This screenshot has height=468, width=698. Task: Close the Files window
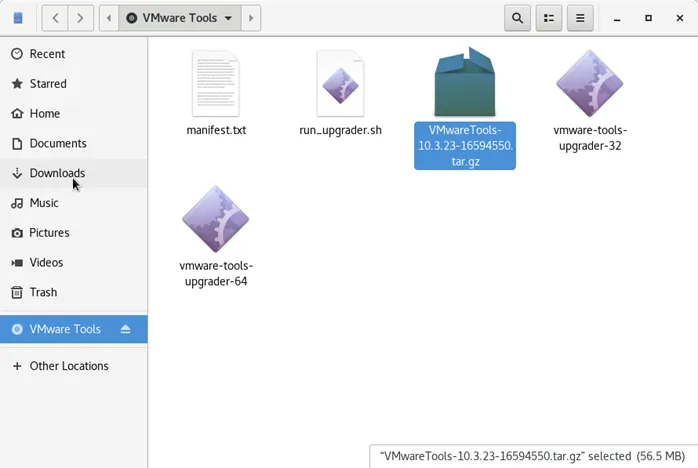click(x=679, y=18)
